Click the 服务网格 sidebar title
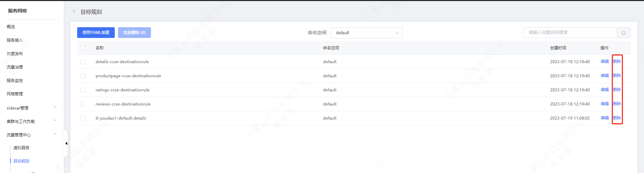The image size is (644, 173). pyautogui.click(x=17, y=11)
